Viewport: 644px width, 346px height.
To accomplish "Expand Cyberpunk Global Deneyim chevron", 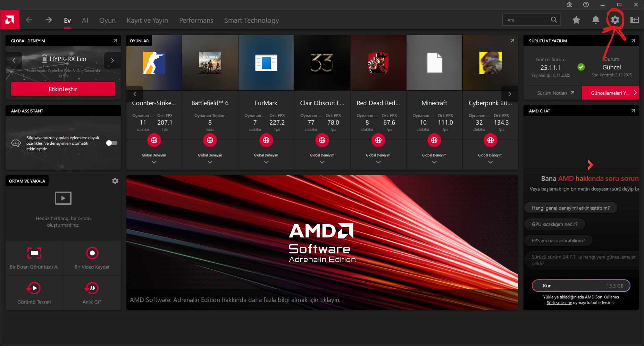I will click(x=491, y=162).
